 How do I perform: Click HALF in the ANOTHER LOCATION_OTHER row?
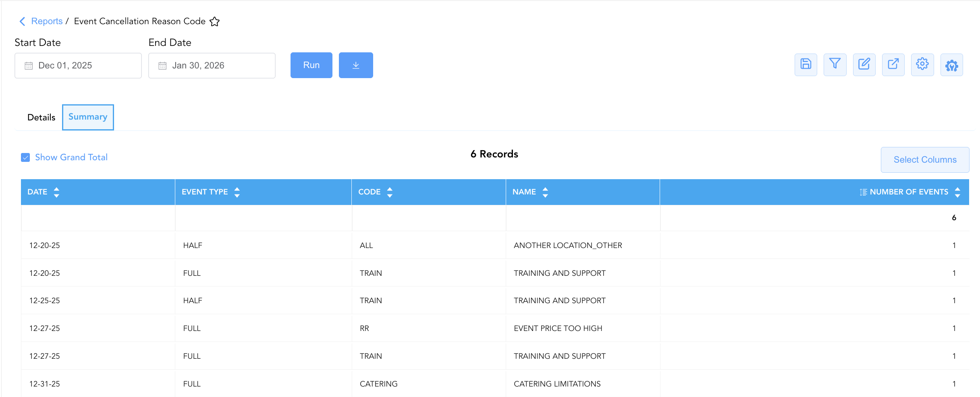point(193,245)
